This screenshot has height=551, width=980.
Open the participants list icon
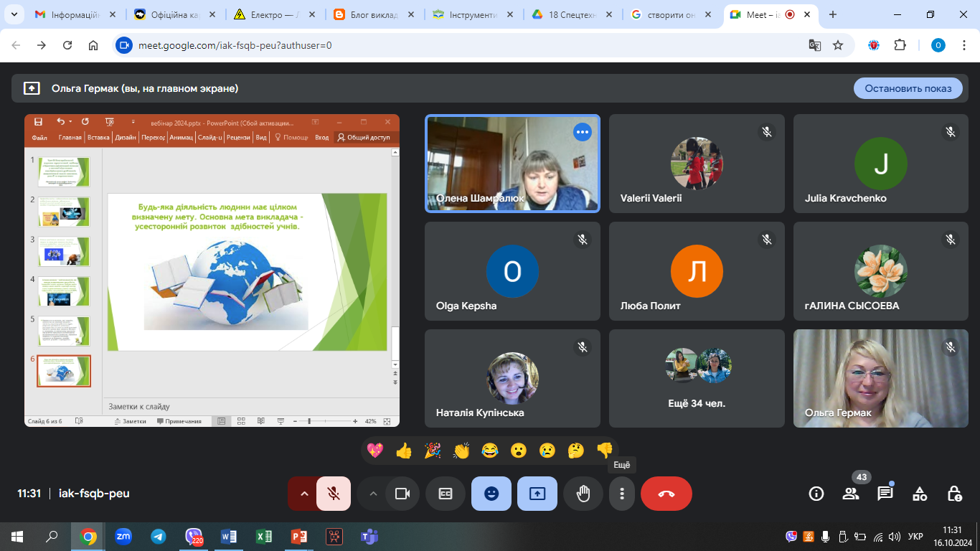click(851, 494)
